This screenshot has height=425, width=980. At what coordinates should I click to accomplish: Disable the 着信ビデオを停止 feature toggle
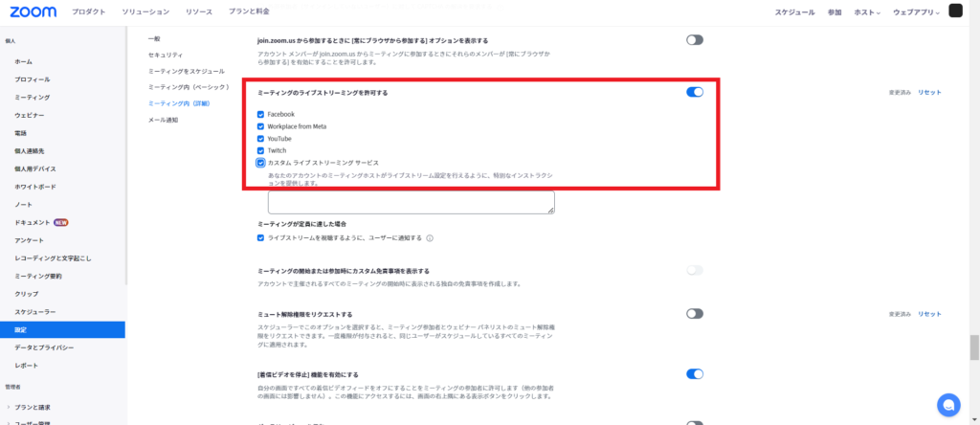tap(695, 374)
